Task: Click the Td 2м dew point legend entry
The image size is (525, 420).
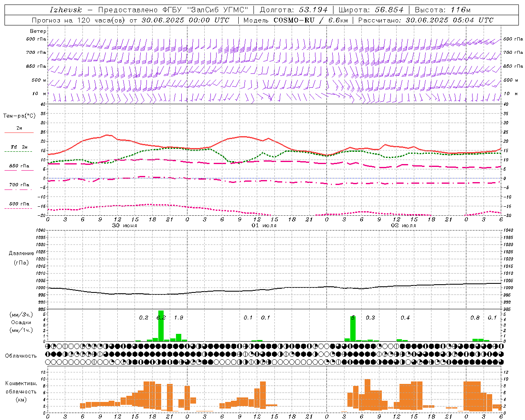Action: [19, 148]
